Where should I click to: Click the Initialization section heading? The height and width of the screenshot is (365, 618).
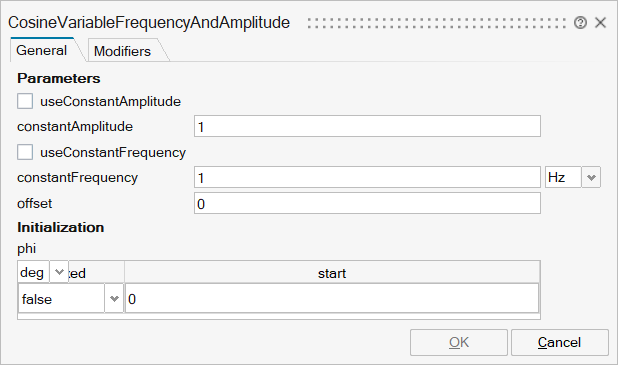click(x=61, y=227)
